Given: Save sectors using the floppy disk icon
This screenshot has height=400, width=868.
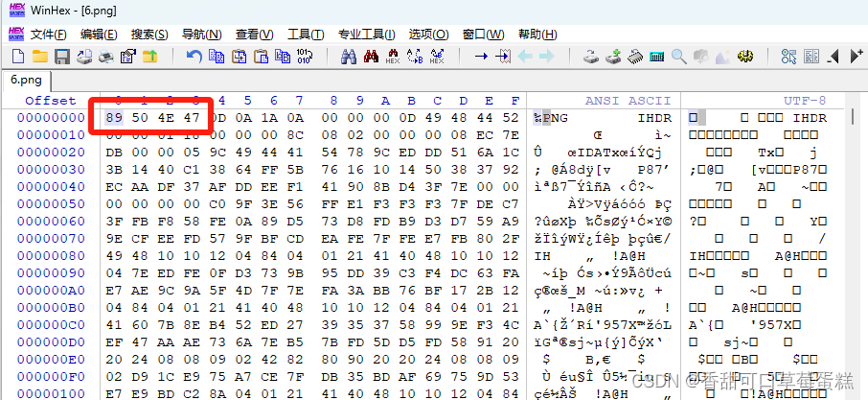Looking at the screenshot, I should point(61,56).
